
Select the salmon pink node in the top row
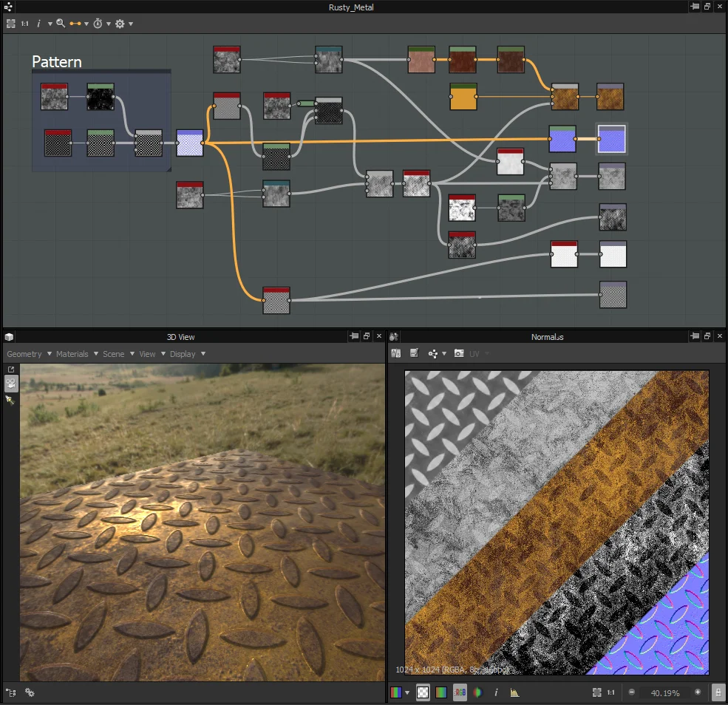point(421,59)
